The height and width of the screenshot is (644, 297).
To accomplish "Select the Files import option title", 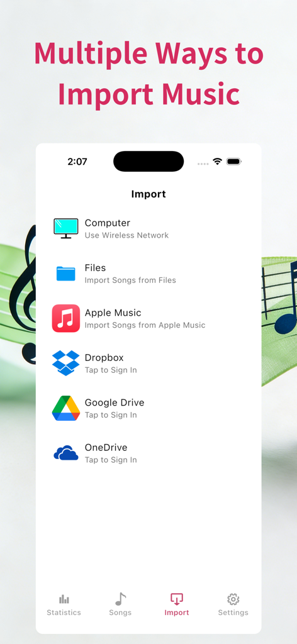I will tap(95, 268).
